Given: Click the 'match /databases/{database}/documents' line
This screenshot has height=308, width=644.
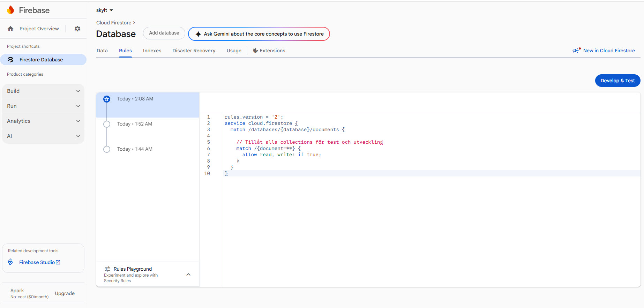Looking at the screenshot, I should click(x=287, y=130).
